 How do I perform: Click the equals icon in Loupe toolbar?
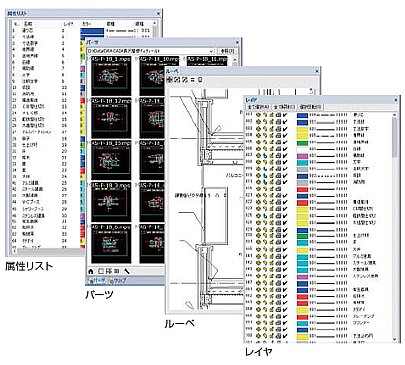click(x=193, y=80)
